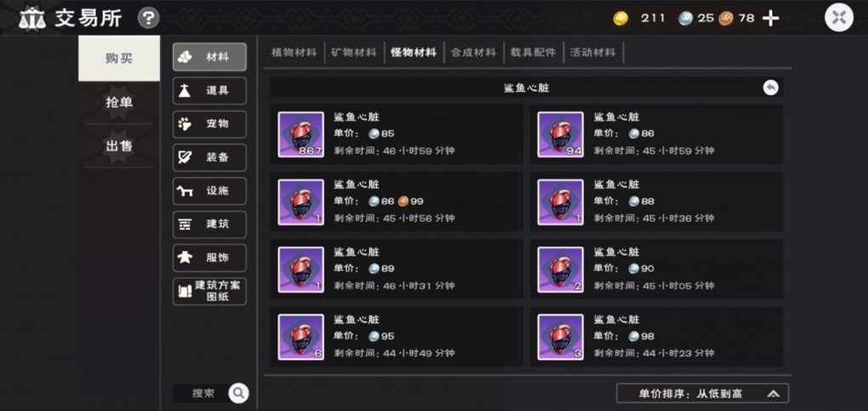Viewport: 868px width, 411px height.
Task: Tap the search magnifier icon
Action: point(238,393)
